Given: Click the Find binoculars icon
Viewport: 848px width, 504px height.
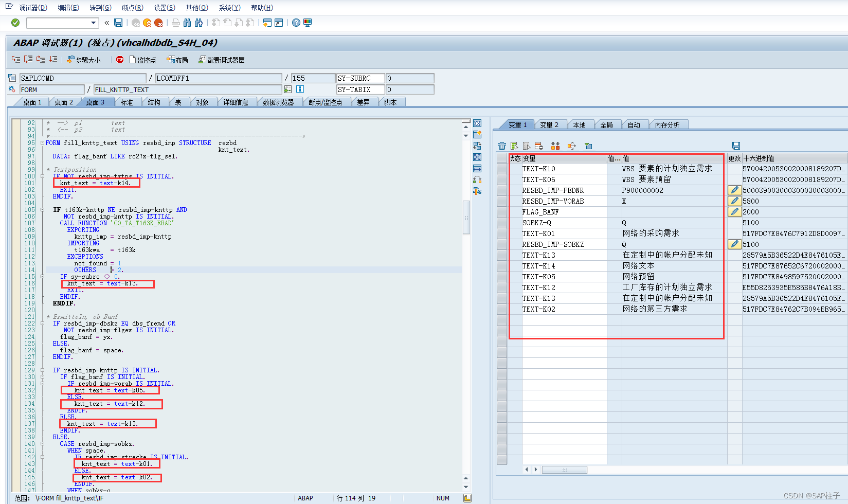Looking at the screenshot, I should (187, 23).
